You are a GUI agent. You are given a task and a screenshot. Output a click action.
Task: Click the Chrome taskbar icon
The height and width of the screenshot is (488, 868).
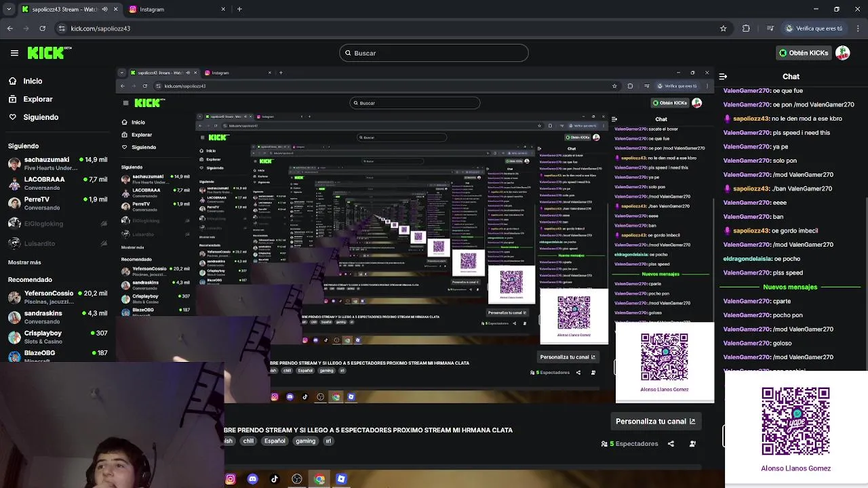319,479
